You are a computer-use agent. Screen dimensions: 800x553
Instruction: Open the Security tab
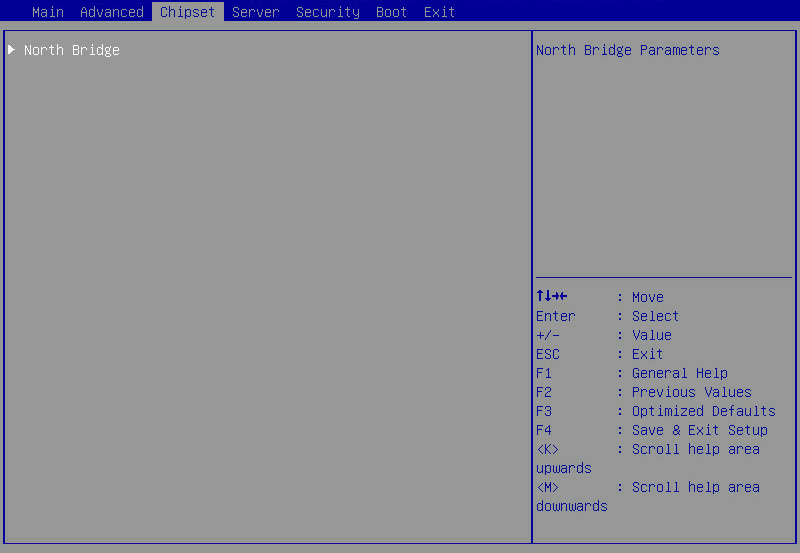(328, 12)
